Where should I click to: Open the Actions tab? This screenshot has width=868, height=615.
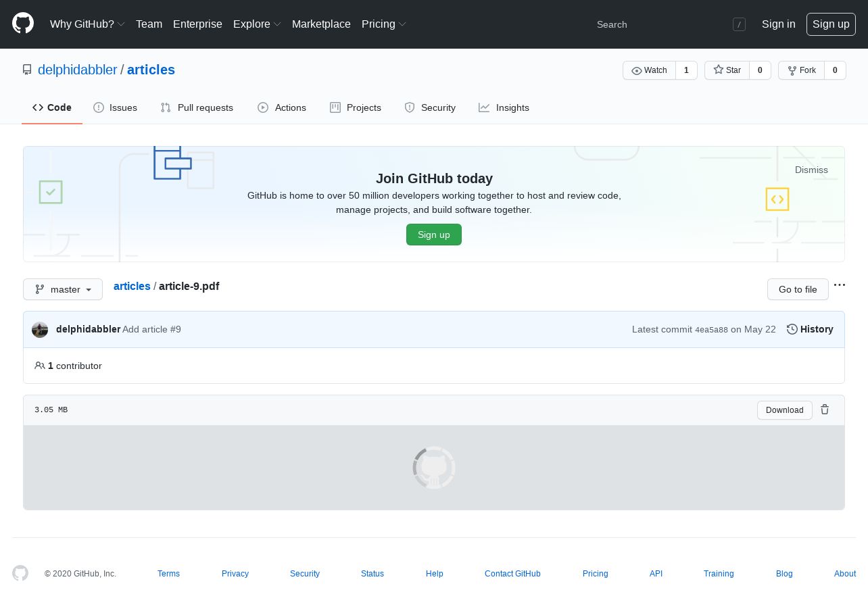282,107
